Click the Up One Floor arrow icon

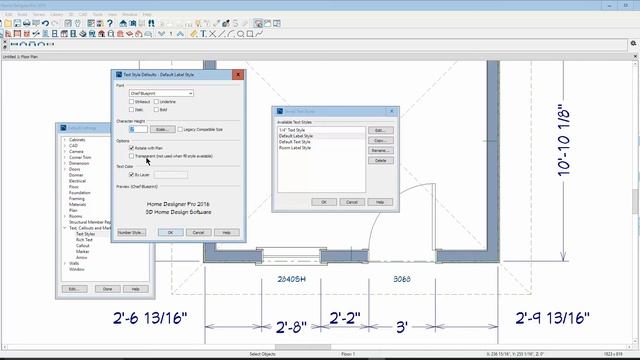[x=180, y=34]
